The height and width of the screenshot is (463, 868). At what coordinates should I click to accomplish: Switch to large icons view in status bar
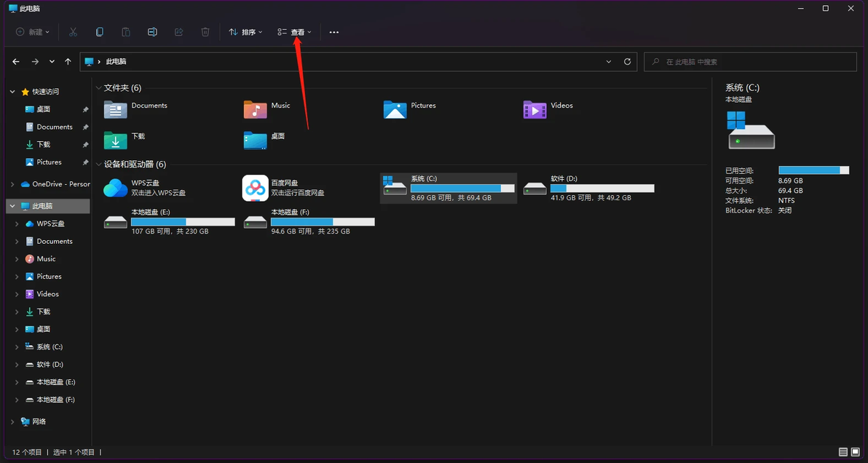tap(856, 452)
